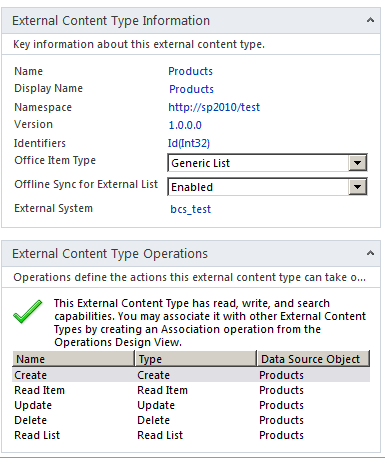Open the Offline Sync dropdown arrow
This screenshot has width=385, height=458.
tap(358, 187)
